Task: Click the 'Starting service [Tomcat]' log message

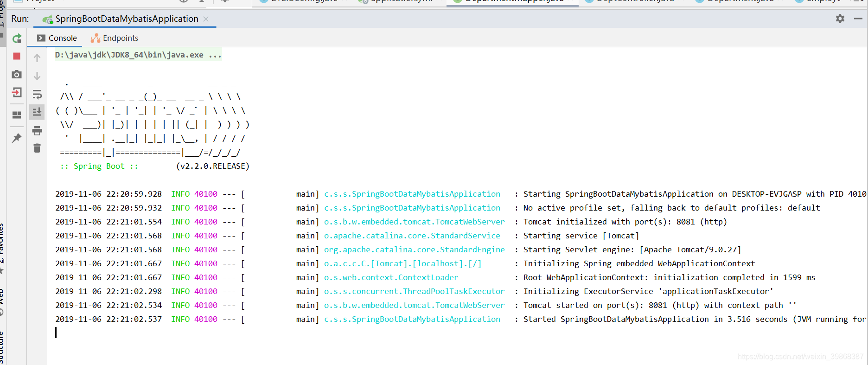Action: (x=581, y=236)
